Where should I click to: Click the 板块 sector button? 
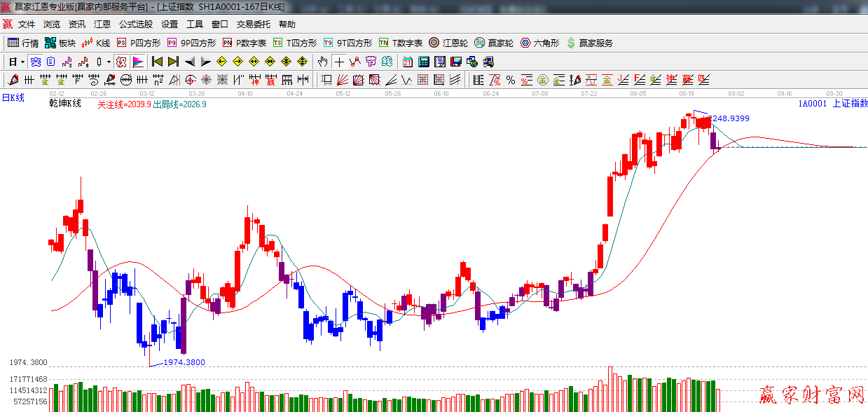click(60, 43)
